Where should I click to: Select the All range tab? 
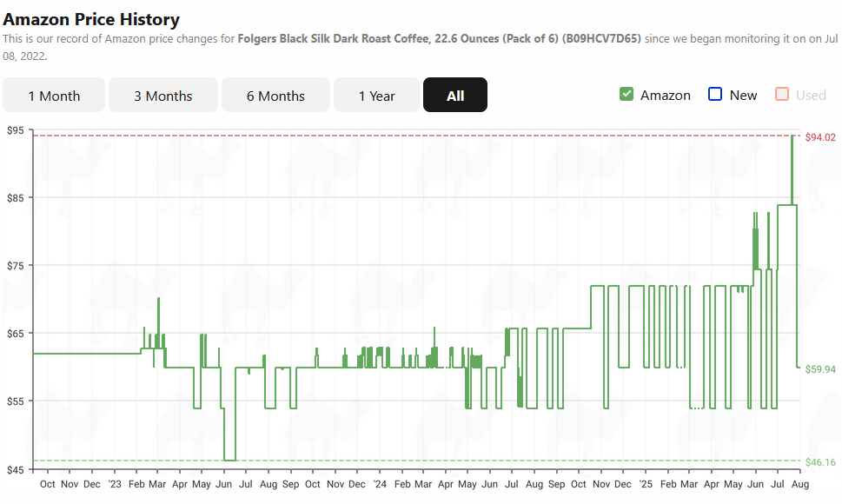[455, 95]
